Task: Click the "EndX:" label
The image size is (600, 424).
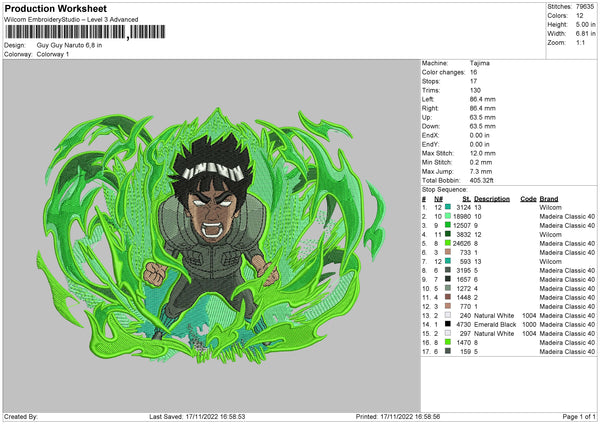Action: pos(430,135)
